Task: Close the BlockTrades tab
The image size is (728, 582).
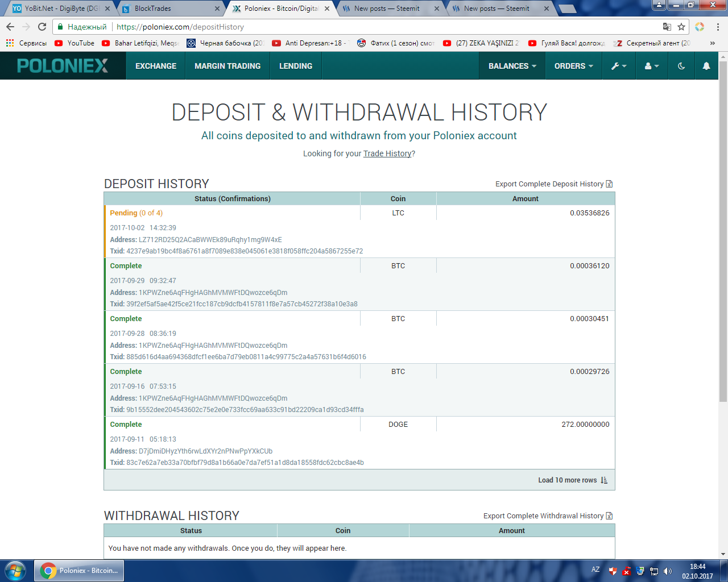Action: 217,9
